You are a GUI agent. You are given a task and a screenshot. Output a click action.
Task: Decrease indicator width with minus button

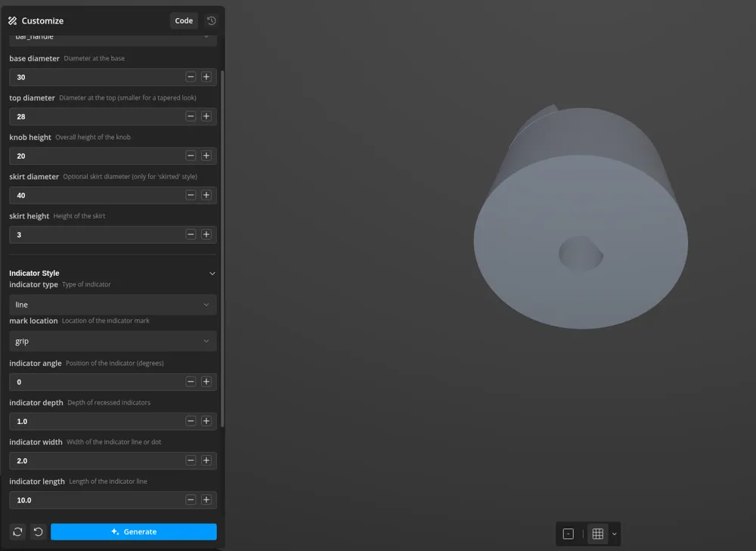point(191,461)
